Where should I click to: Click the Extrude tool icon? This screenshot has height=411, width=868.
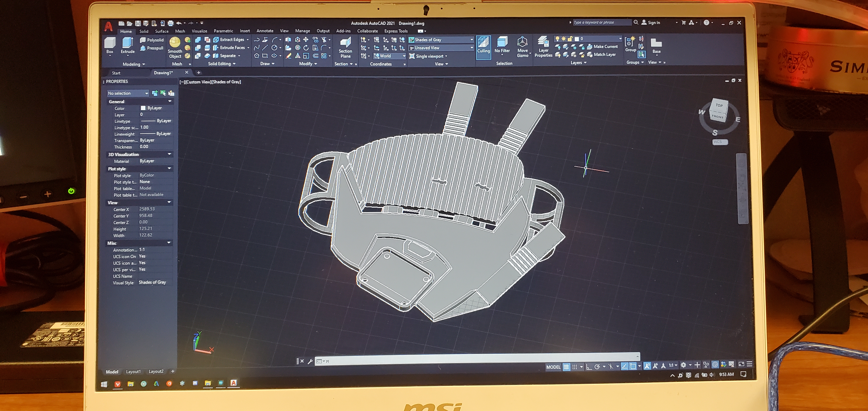click(x=127, y=43)
